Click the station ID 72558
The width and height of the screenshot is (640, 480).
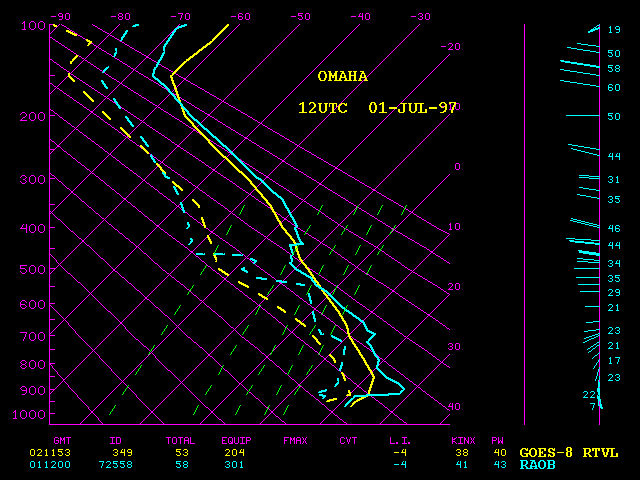[x=116, y=464]
